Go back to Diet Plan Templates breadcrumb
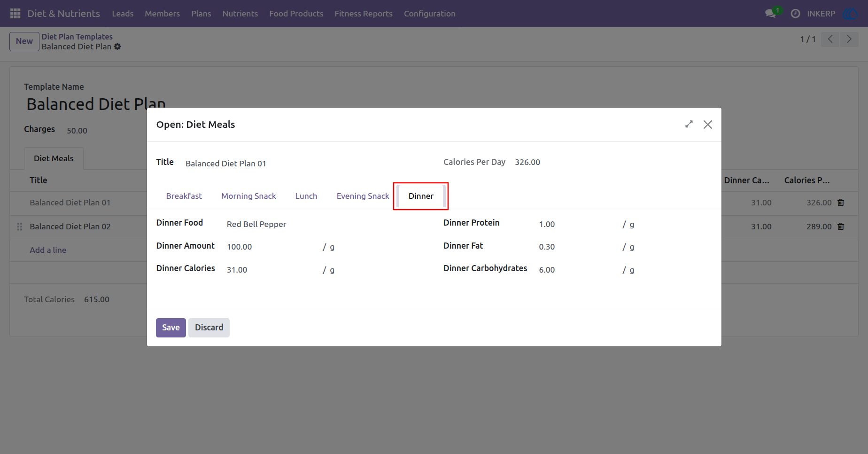Screen dimensions: 868x454 77,37
